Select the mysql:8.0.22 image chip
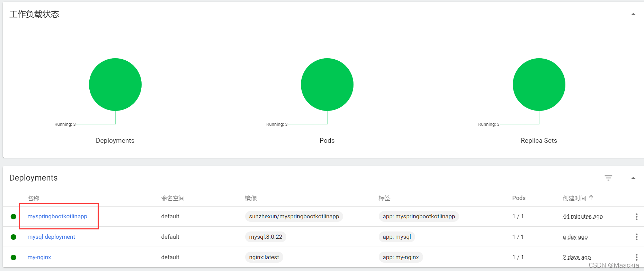The height and width of the screenshot is (271, 644). [x=266, y=237]
